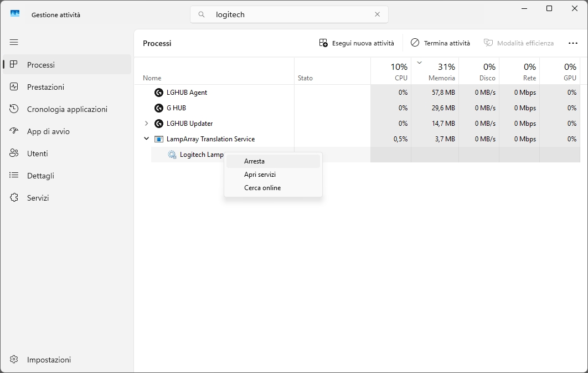Sort by Memoria column header
This screenshot has width=588, height=373.
[x=435, y=71]
